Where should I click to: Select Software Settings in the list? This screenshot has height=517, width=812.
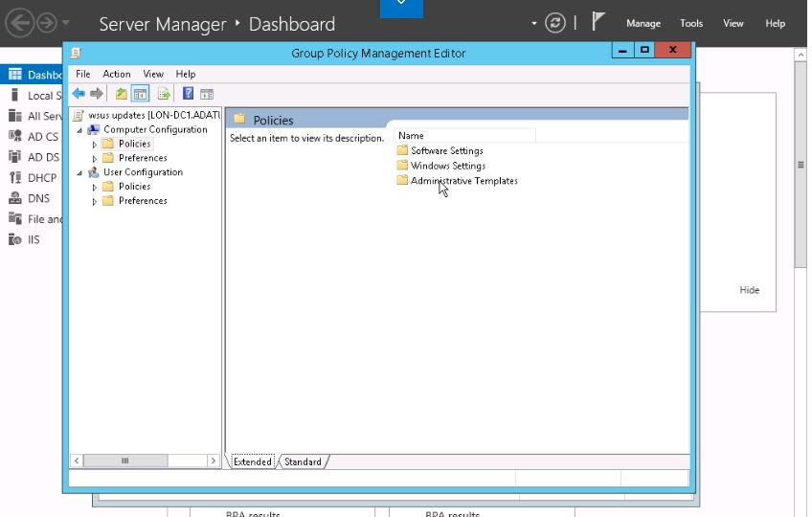[x=447, y=150]
